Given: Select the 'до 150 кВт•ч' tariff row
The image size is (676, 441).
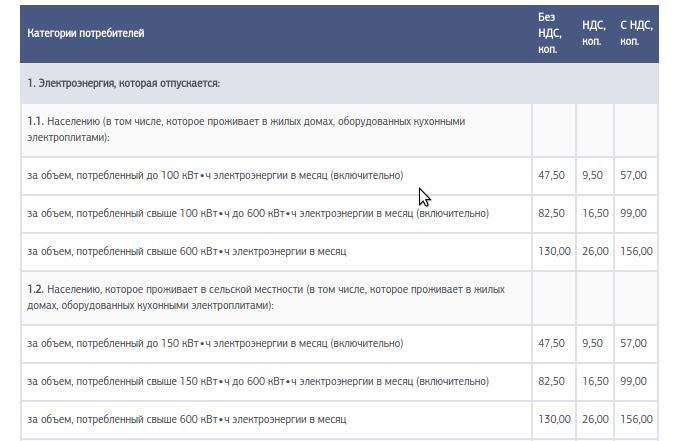Looking at the screenshot, I should click(x=339, y=344).
